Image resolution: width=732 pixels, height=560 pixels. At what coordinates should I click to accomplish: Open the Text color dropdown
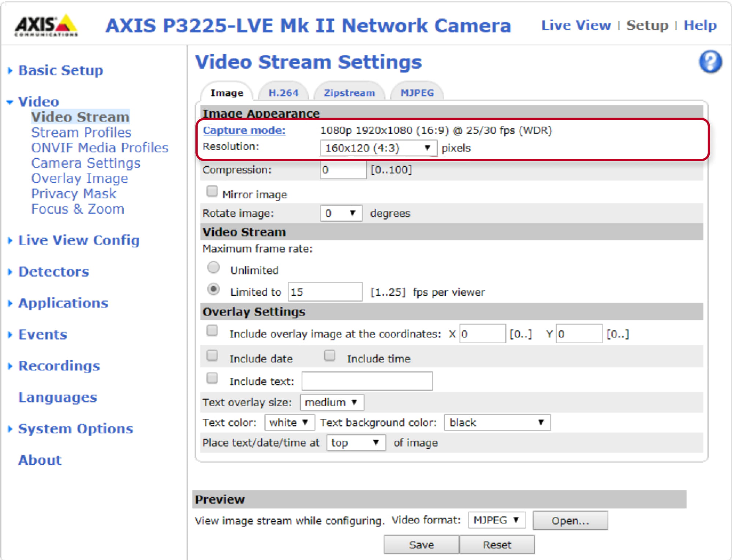pos(290,422)
